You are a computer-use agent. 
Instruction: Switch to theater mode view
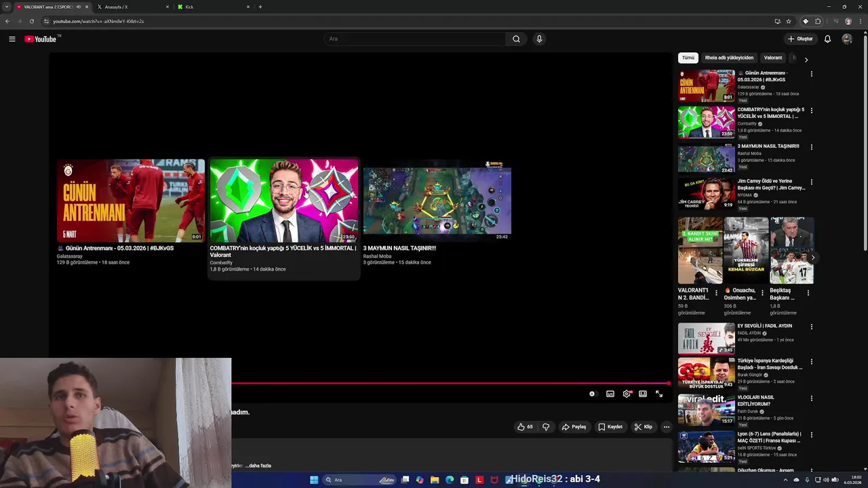643,394
